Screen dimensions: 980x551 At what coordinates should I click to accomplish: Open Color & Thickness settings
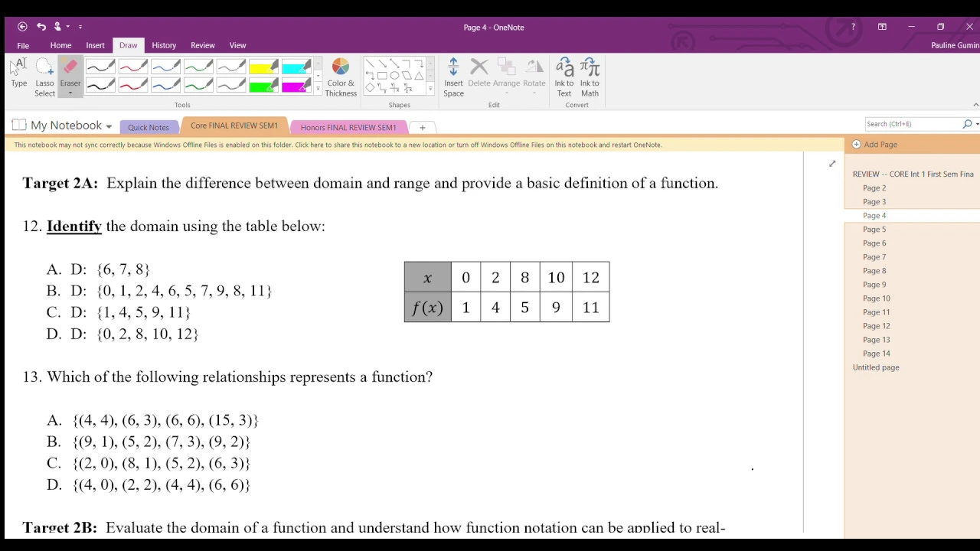341,77
